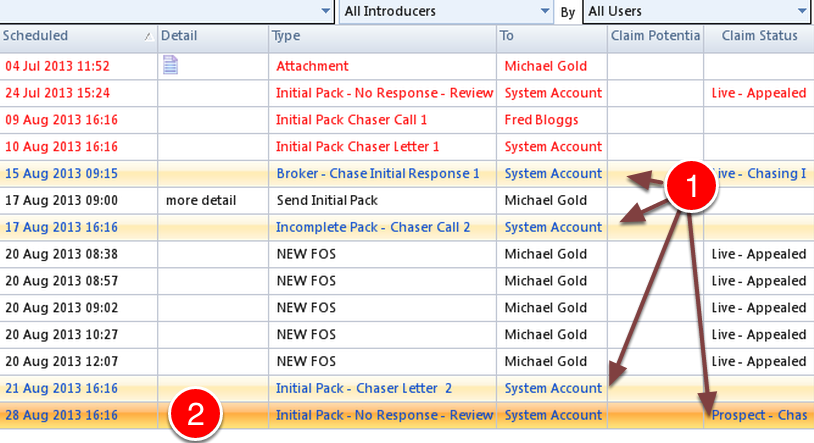Click Michael Gold on Send Initial Pack row

tap(546, 200)
